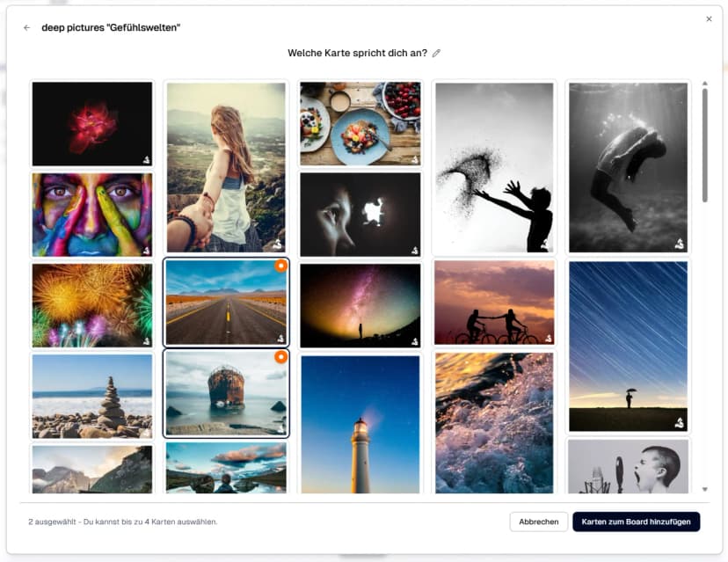The width and height of the screenshot is (728, 562).
Task: Select the stacked stones beach card
Action: click(92, 396)
